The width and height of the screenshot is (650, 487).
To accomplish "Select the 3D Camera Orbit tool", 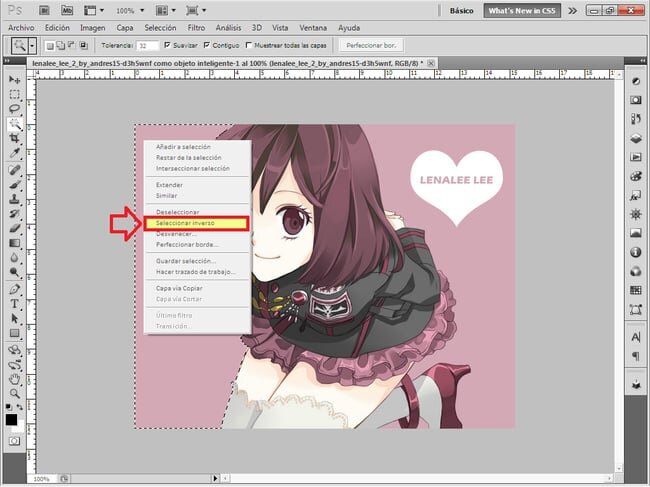I will (x=15, y=365).
